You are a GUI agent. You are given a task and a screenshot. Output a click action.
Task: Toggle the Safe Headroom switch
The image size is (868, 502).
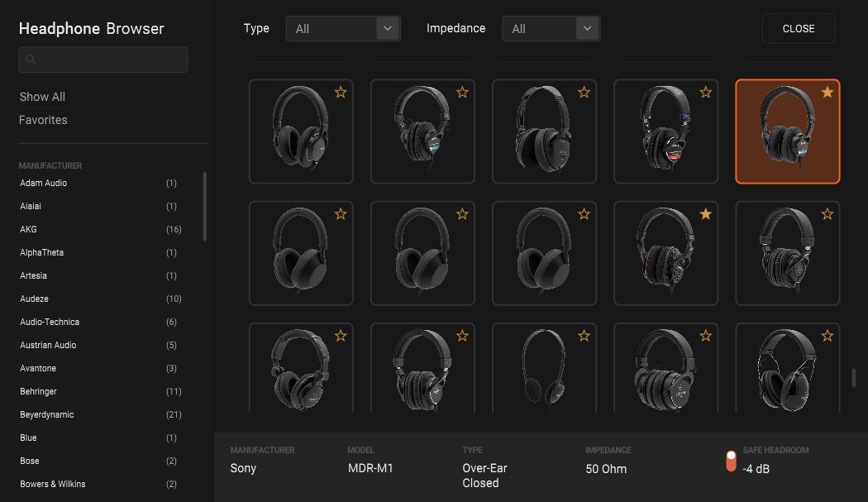tap(731, 461)
